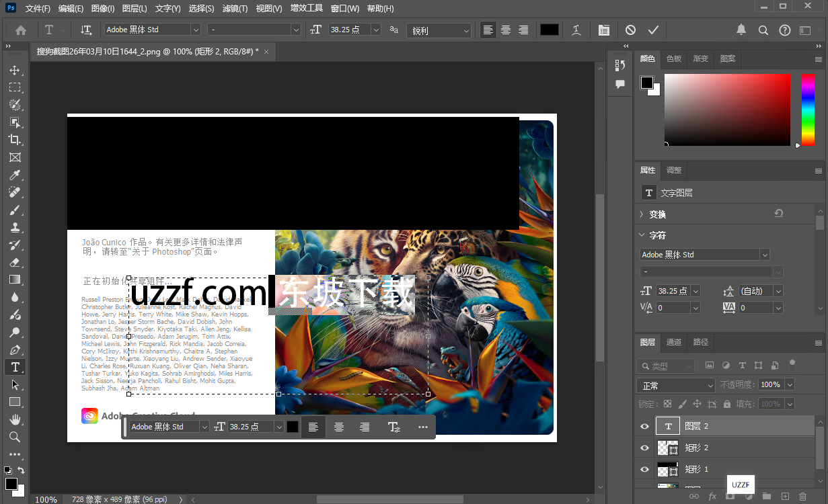Add a new layer from the Layers panel
828x504 pixels.
point(784,495)
